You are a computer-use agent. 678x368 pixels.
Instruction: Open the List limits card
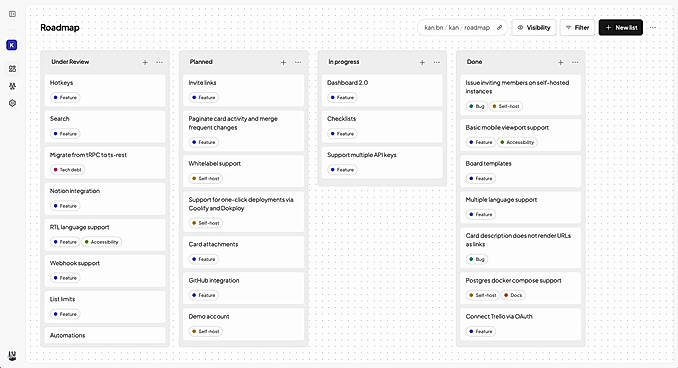105,307
